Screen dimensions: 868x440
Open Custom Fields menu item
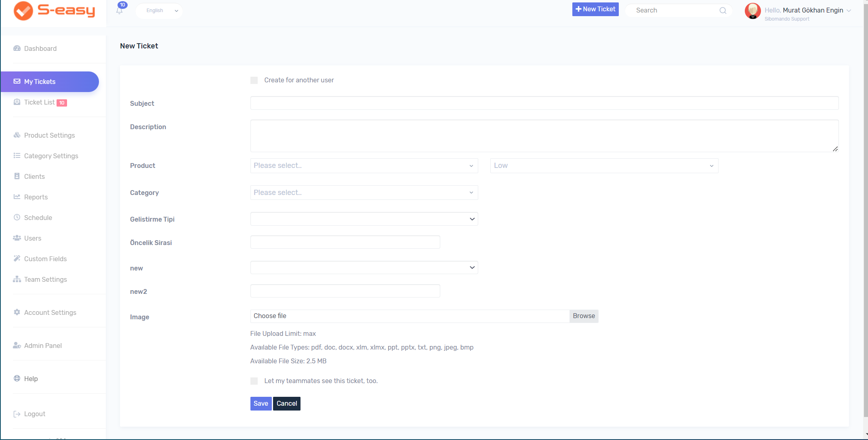45,259
